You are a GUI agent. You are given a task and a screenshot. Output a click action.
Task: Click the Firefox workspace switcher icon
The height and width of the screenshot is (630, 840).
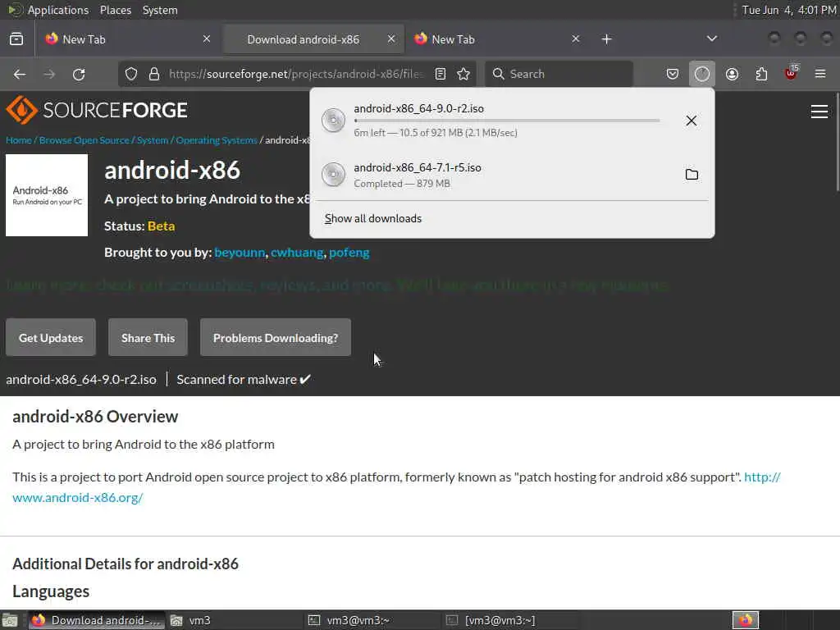coord(746,620)
